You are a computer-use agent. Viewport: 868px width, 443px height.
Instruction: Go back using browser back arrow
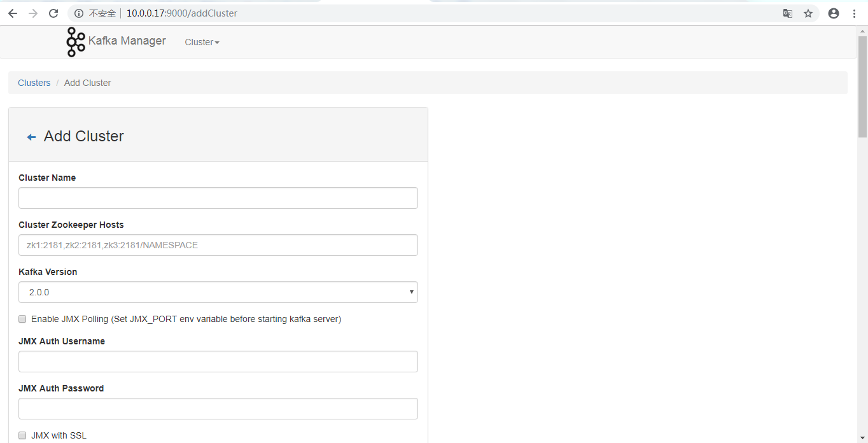(13, 13)
